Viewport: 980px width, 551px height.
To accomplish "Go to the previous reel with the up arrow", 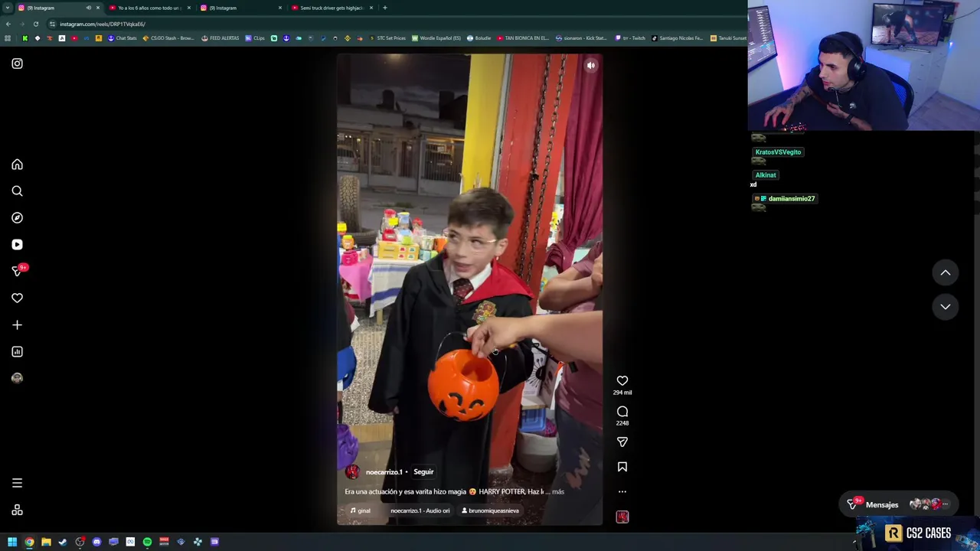I will tap(946, 272).
